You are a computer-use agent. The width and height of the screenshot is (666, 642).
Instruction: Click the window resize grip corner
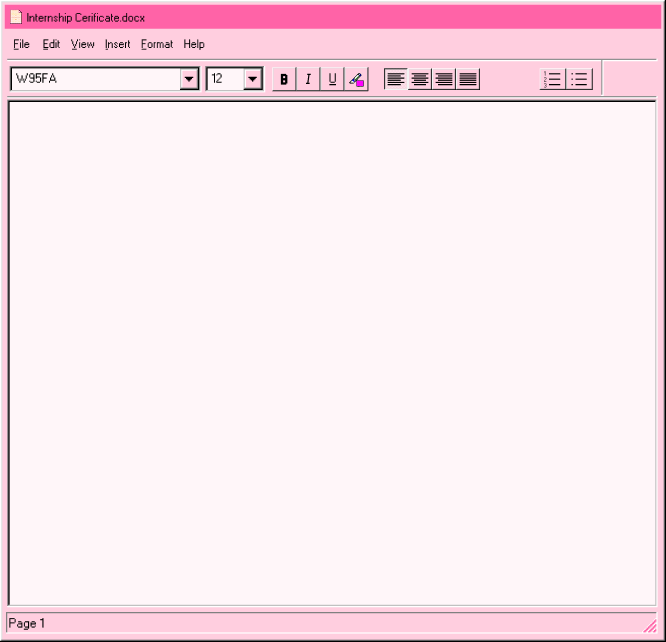(650, 626)
